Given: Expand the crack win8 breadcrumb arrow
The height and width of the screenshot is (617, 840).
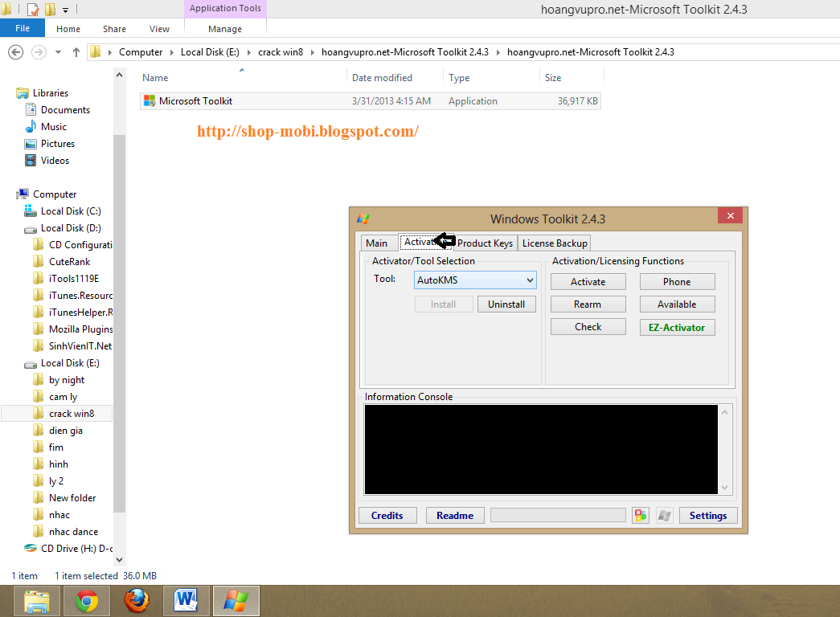Looking at the screenshot, I should [x=313, y=52].
